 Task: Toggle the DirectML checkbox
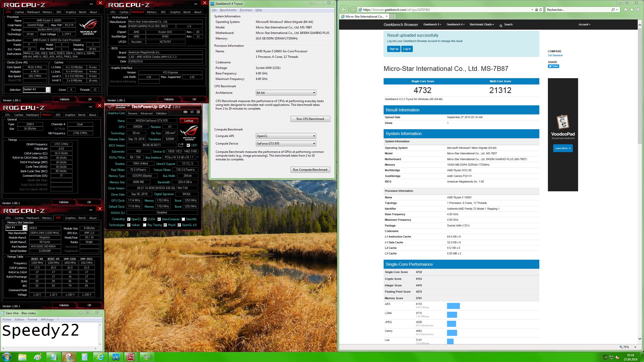click(x=183, y=219)
